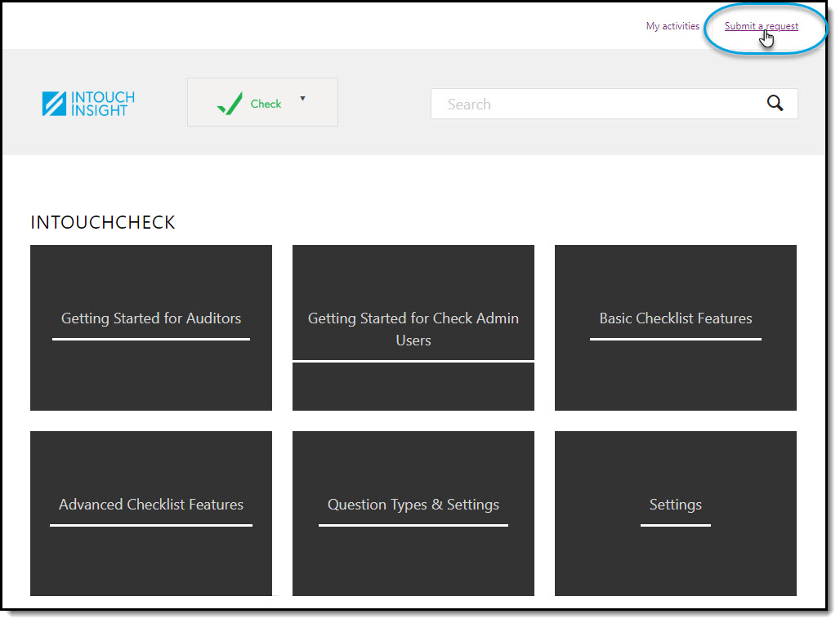This screenshot has width=840, height=623.
Task: Open the Advanced Checklist Features section
Action: coord(150,513)
